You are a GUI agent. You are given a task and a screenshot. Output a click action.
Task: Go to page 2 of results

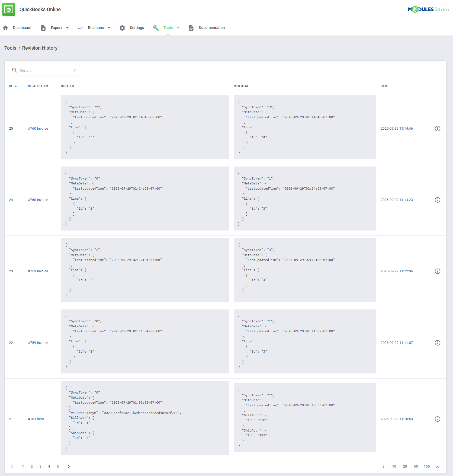click(32, 467)
